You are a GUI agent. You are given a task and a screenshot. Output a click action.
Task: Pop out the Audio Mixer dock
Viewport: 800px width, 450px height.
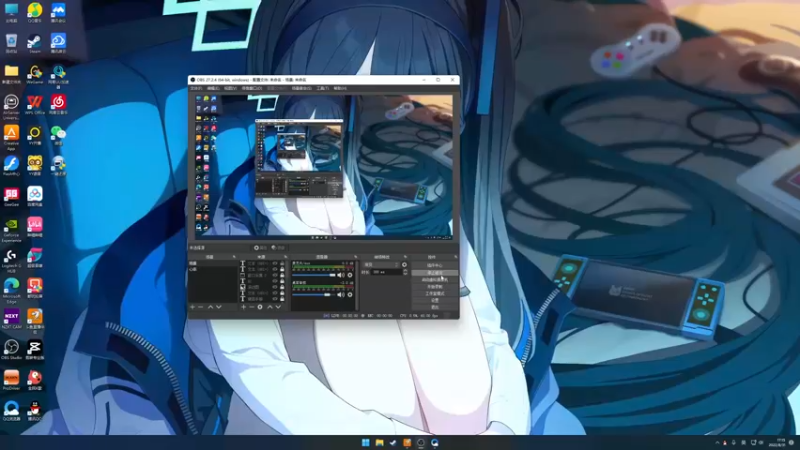(356, 257)
